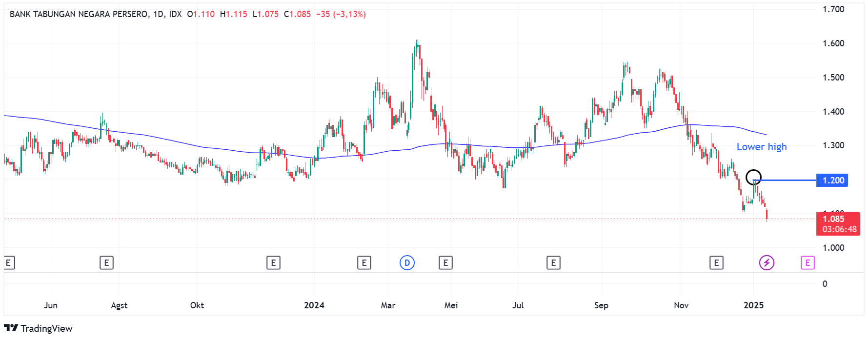Click the IDX exchange label in the legend
The height and width of the screenshot is (341, 868).
(x=175, y=14)
